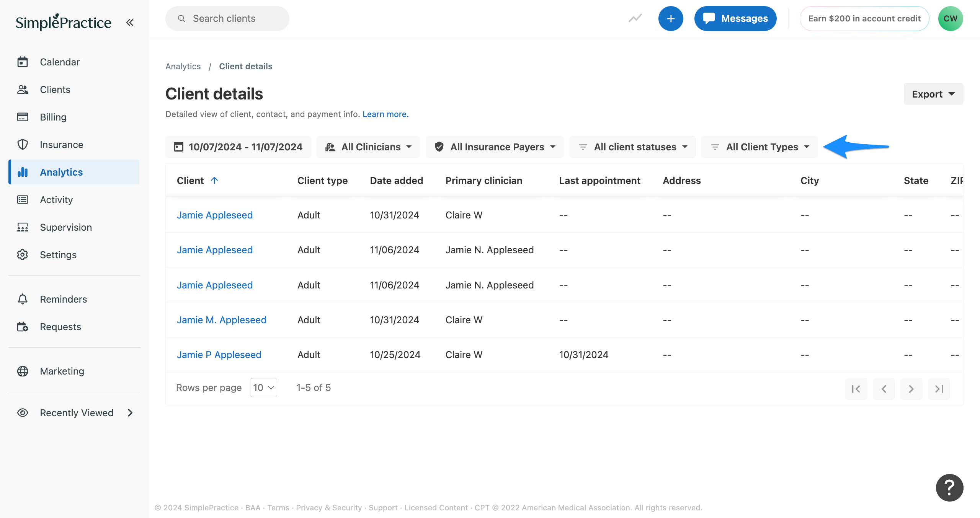Open the All Client Types filter dropdown
The image size is (980, 518).
(x=759, y=147)
